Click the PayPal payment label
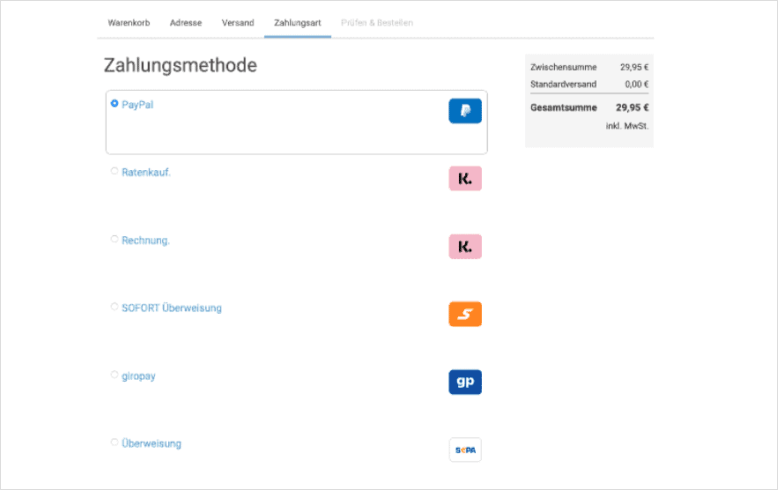Viewport: 778px width, 490px height. point(137,105)
